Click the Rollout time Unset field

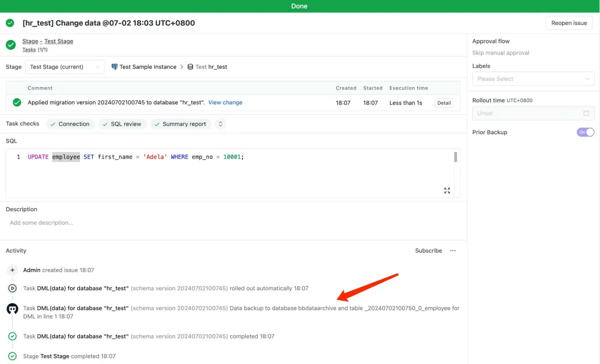coord(533,113)
